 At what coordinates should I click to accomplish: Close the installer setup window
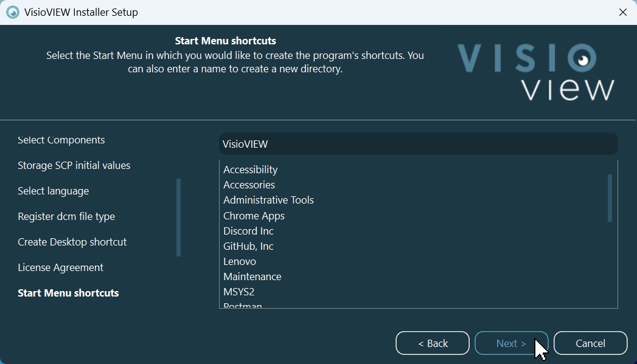(x=622, y=12)
